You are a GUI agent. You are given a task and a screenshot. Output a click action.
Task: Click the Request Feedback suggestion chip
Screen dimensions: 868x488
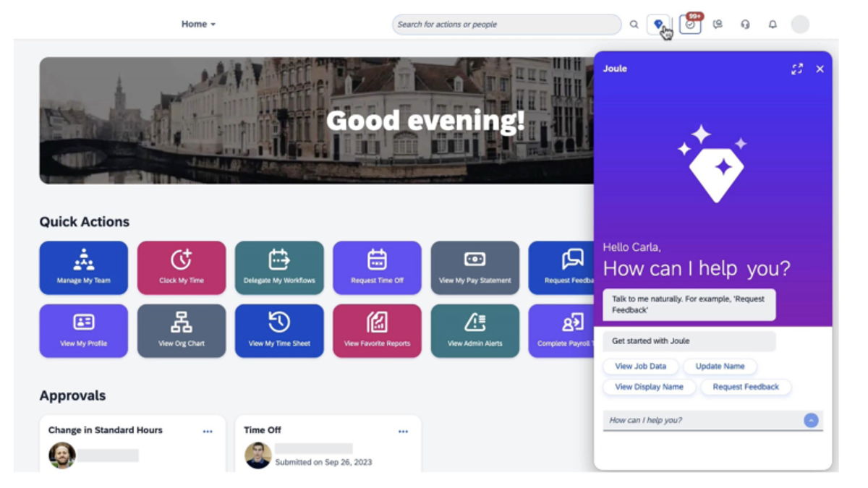click(x=746, y=387)
